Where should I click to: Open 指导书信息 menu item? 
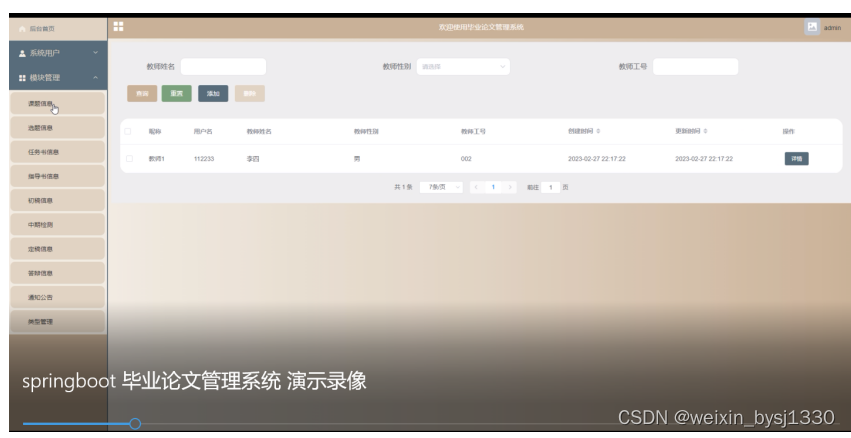coord(58,176)
